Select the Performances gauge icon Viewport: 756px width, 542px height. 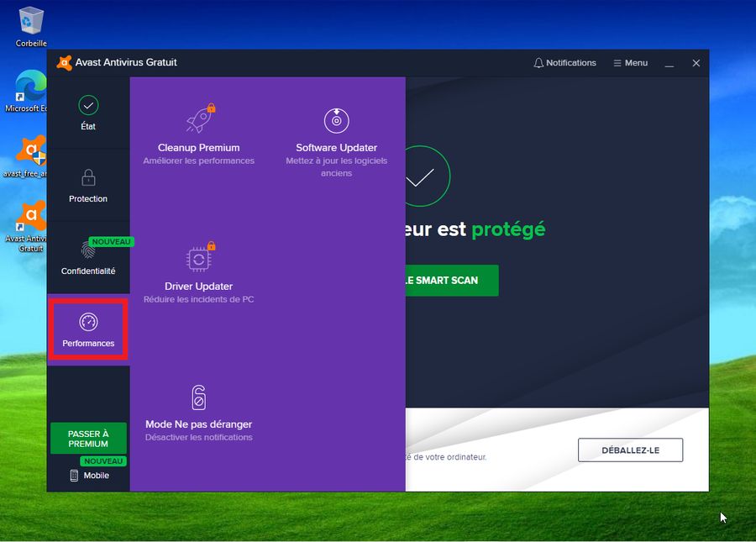pyautogui.click(x=88, y=322)
